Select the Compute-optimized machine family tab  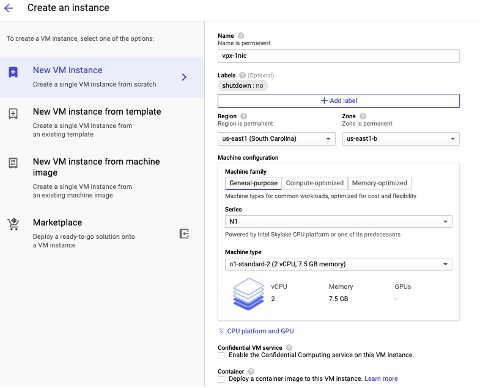click(x=315, y=183)
